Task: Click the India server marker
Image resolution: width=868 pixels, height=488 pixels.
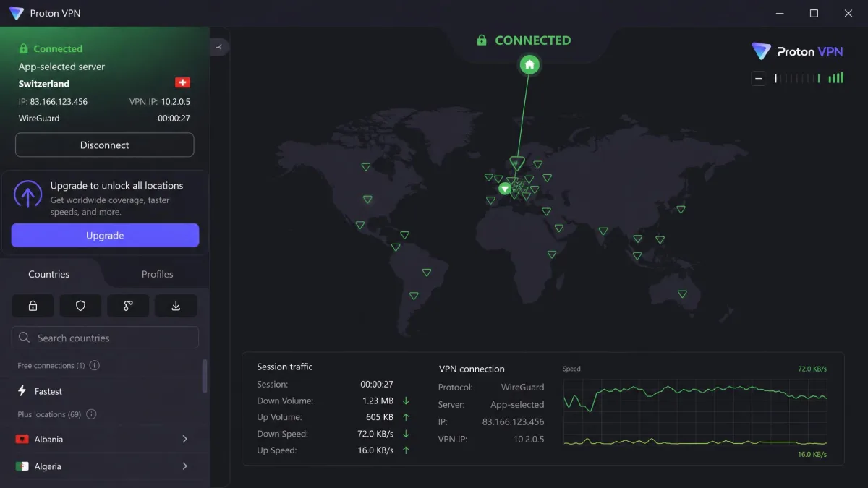Action: [603, 231]
